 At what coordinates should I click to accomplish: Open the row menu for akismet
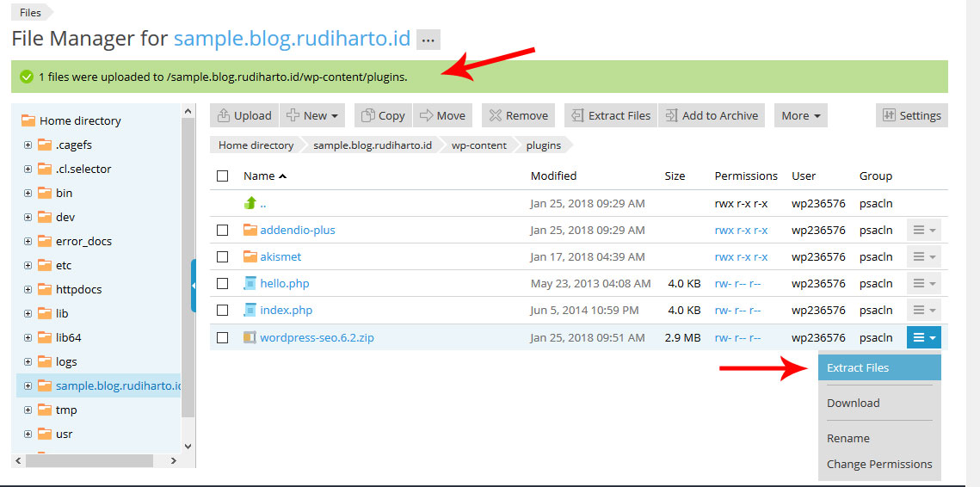pos(924,257)
